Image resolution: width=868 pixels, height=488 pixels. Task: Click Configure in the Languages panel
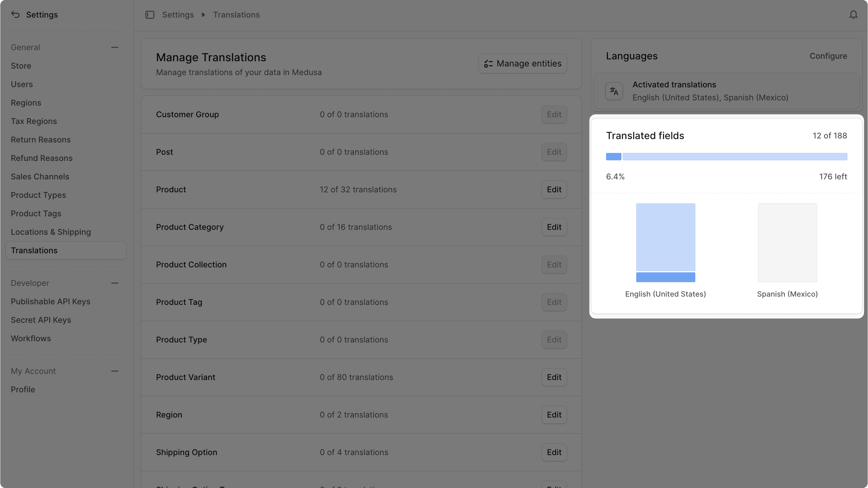(x=828, y=56)
